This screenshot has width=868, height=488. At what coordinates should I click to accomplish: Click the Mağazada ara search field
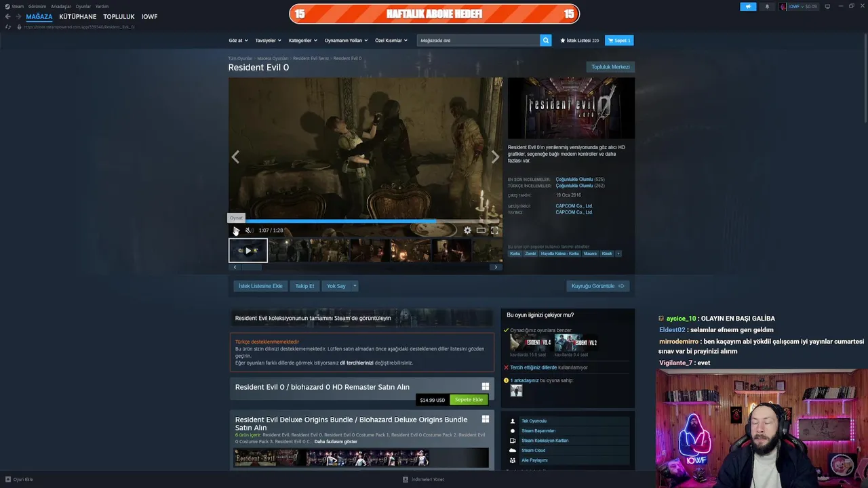[x=478, y=41]
